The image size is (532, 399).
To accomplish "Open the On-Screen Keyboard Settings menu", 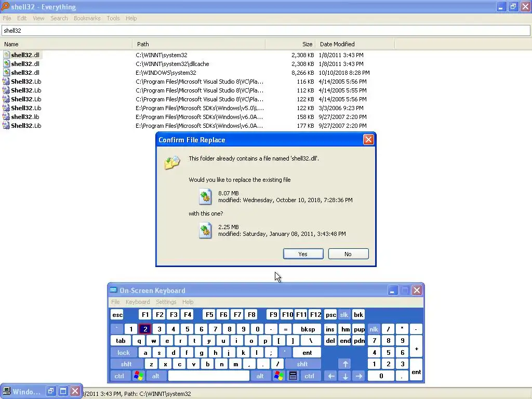I will pos(166,302).
